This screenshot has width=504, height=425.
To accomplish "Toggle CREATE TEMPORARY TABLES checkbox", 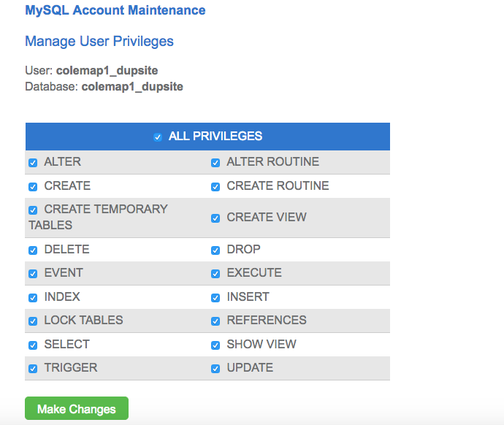I will coord(33,210).
